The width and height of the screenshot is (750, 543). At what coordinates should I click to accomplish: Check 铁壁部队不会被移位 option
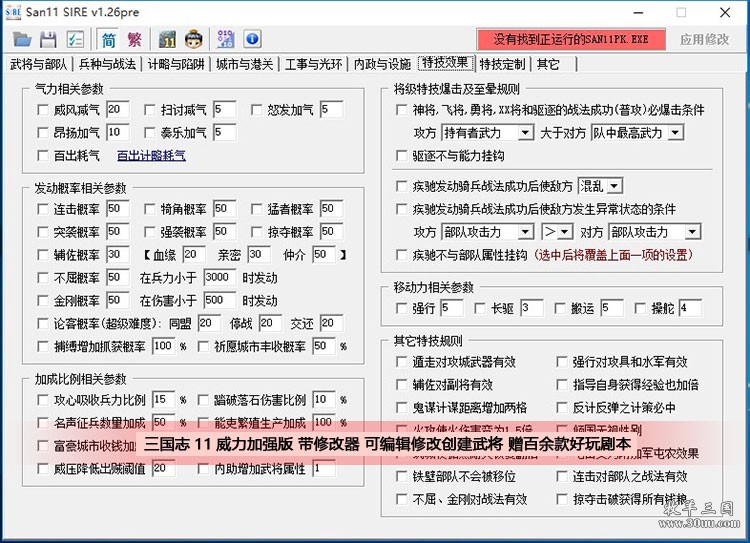tap(402, 477)
